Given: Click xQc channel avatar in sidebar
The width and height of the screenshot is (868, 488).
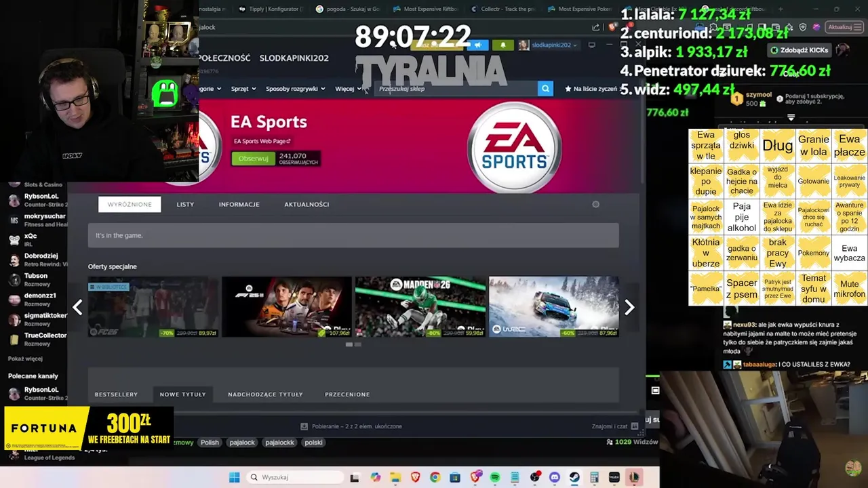Looking at the screenshot, I should click(x=14, y=240).
